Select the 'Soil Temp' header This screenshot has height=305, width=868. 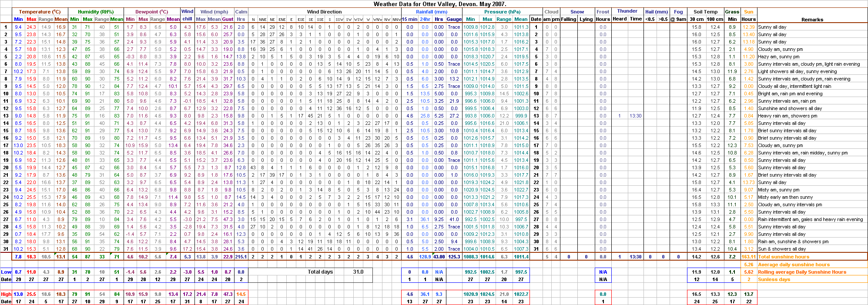tap(705, 12)
